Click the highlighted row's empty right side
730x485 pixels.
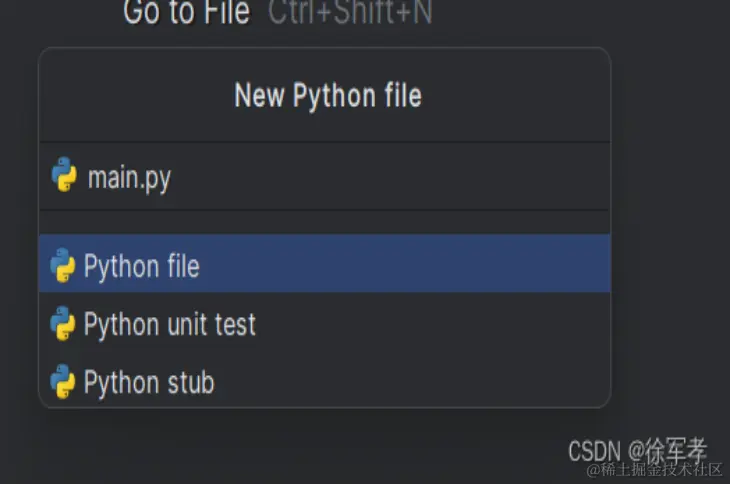(405, 263)
